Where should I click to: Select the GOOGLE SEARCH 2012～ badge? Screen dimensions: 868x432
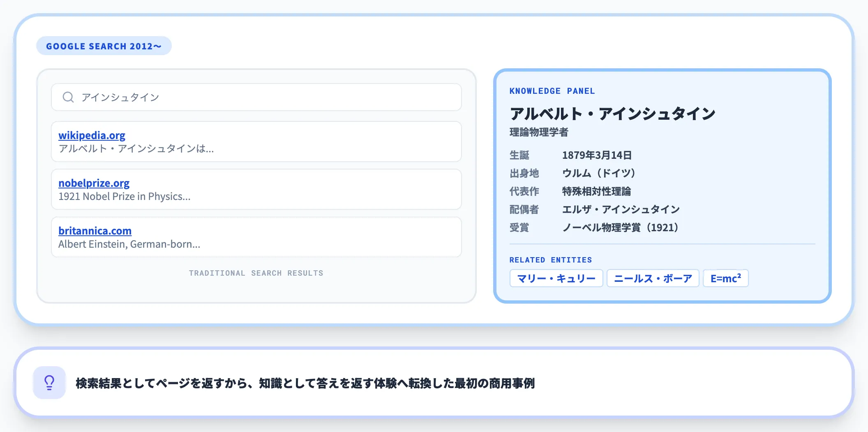coord(104,46)
